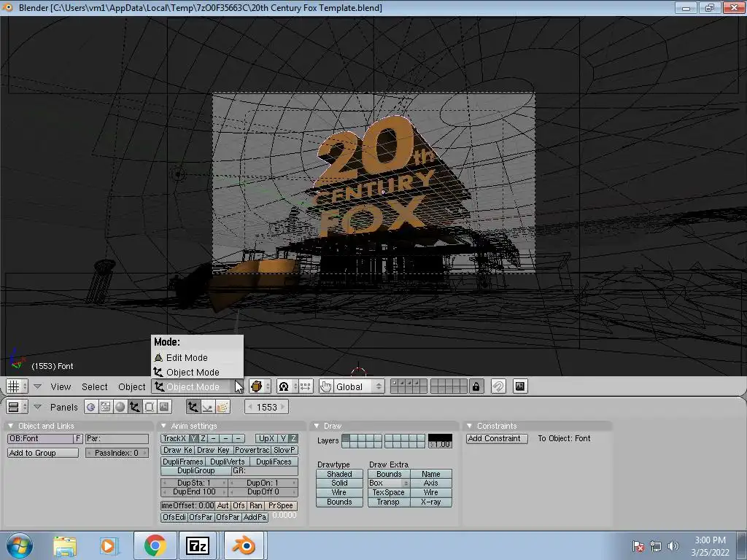Image resolution: width=747 pixels, height=560 pixels.
Task: Toggle DupliFrames option
Action: 183,462
